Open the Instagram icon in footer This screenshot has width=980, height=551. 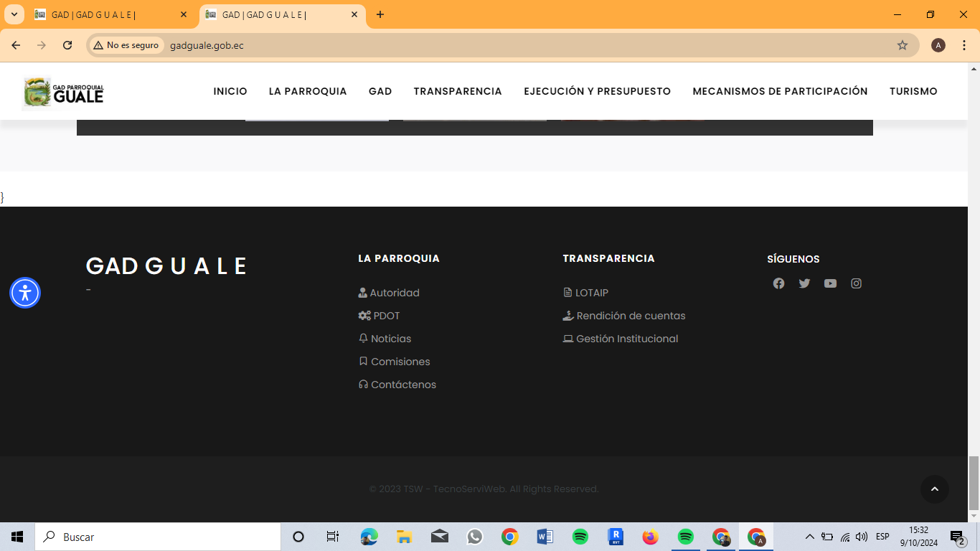pos(856,283)
